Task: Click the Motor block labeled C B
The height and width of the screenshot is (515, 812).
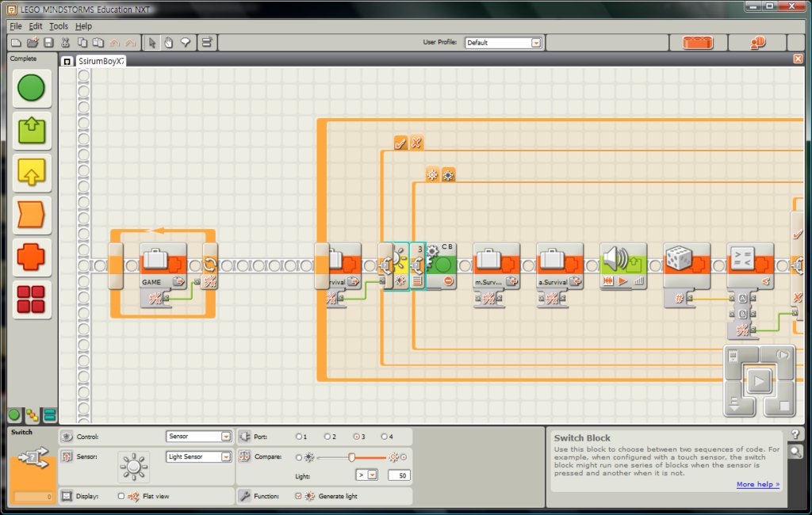Action: 441,265
